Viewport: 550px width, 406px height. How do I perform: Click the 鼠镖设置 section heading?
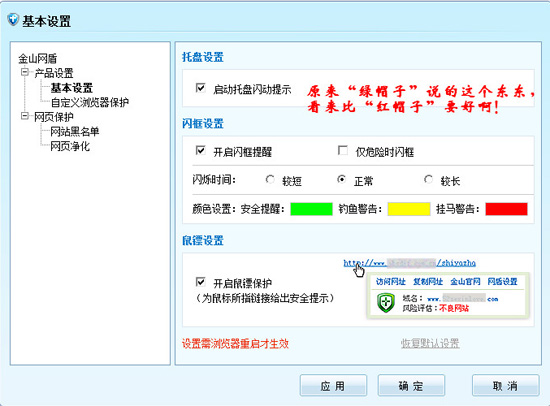pyautogui.click(x=203, y=240)
